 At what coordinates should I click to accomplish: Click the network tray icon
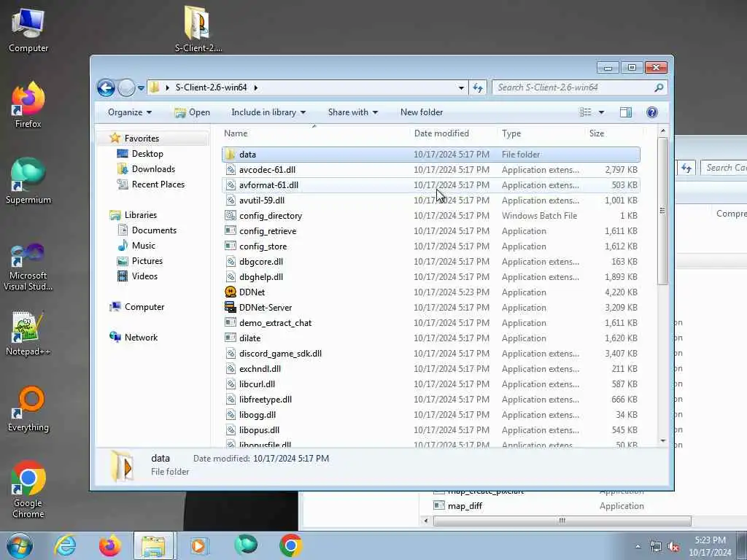[656, 547]
